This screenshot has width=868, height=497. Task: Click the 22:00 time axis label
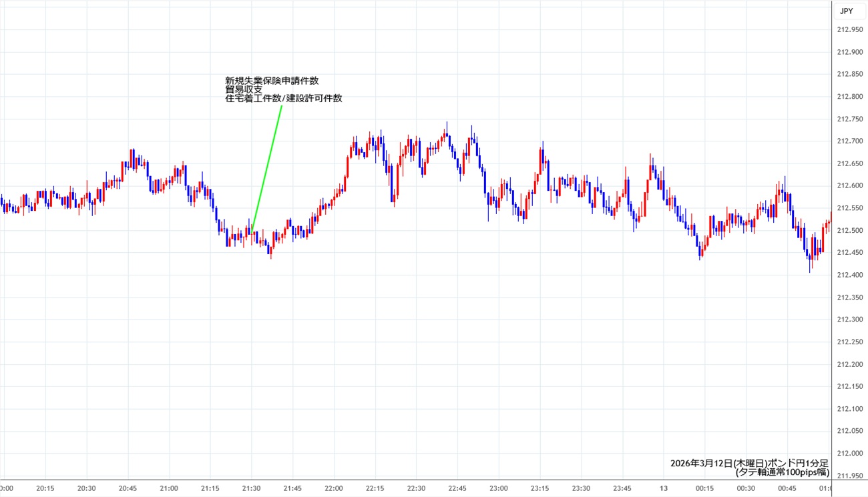pyautogui.click(x=334, y=488)
